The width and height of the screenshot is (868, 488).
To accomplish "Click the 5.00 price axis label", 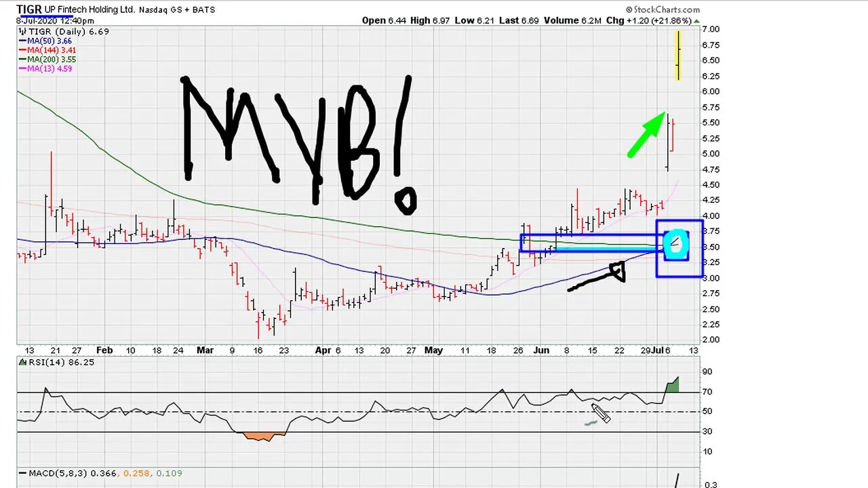I will point(710,154).
